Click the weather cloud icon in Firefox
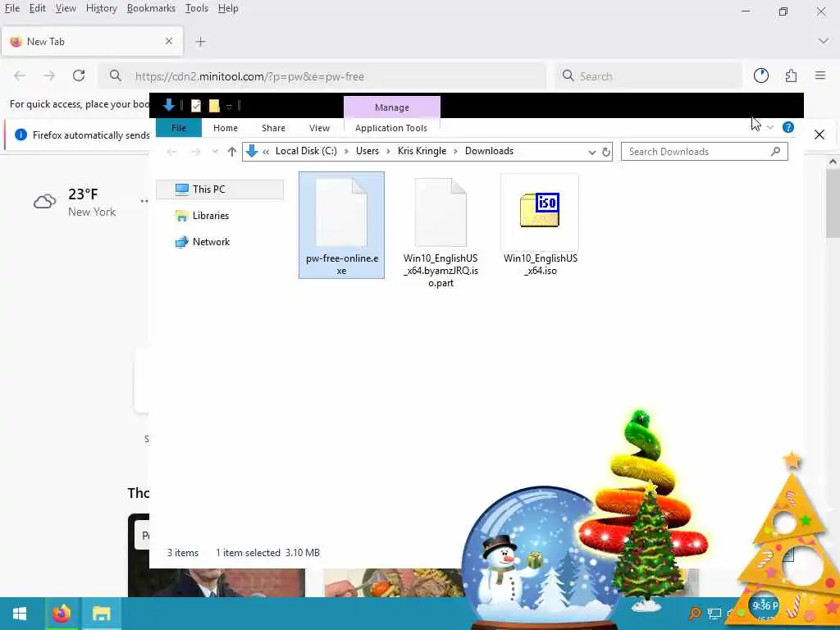This screenshot has width=840, height=630. tap(44, 202)
